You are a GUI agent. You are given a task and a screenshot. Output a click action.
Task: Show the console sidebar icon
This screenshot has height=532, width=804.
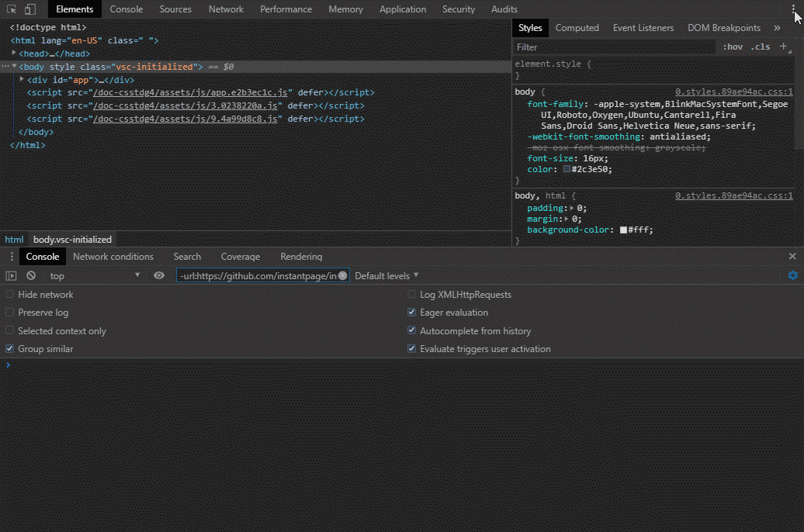[x=11, y=275]
